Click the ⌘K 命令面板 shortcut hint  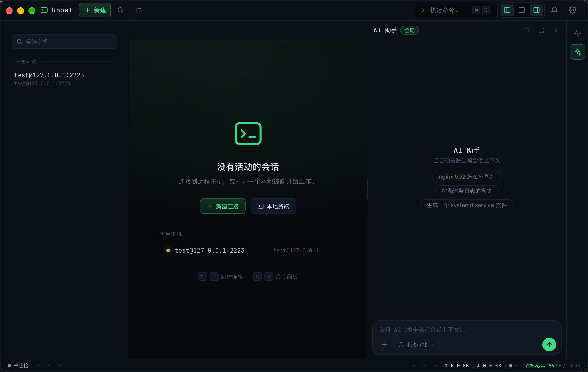pyautogui.click(x=275, y=277)
